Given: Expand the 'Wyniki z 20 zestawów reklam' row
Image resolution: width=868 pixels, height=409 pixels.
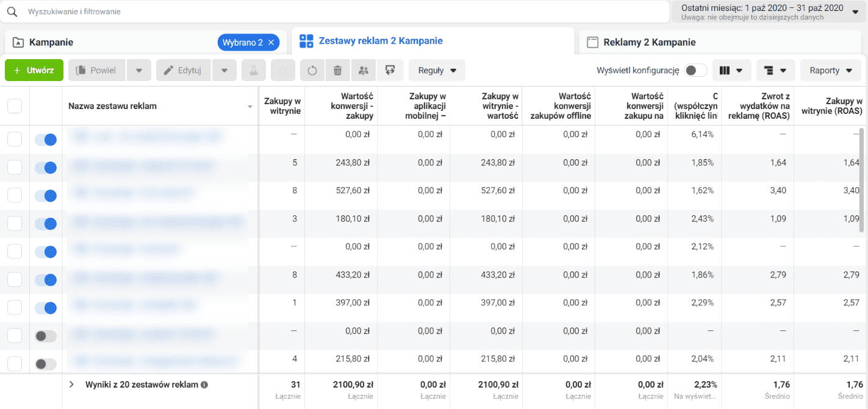Looking at the screenshot, I should [71, 385].
